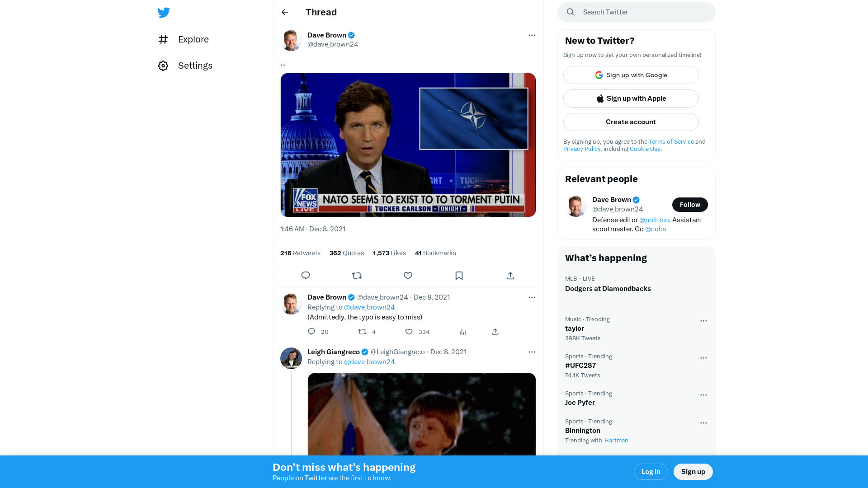This screenshot has height=488, width=868.
Task: Click Dave Brown's avatar on typo reply
Action: coord(291,304)
